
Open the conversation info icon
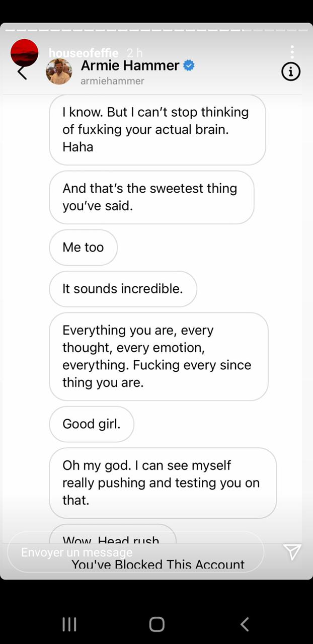(291, 72)
